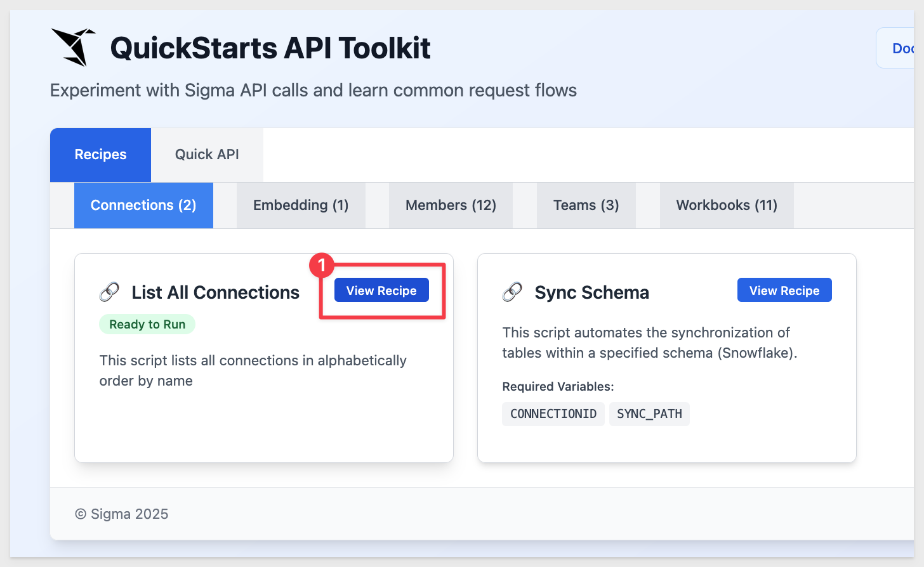Click the Ready to Run status badge
The image size is (924, 567).
point(147,324)
